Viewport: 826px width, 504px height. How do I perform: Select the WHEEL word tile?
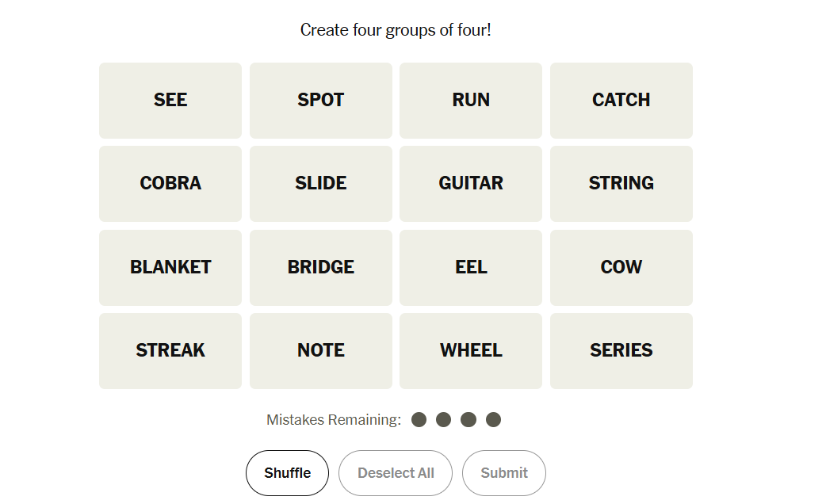pos(471,351)
